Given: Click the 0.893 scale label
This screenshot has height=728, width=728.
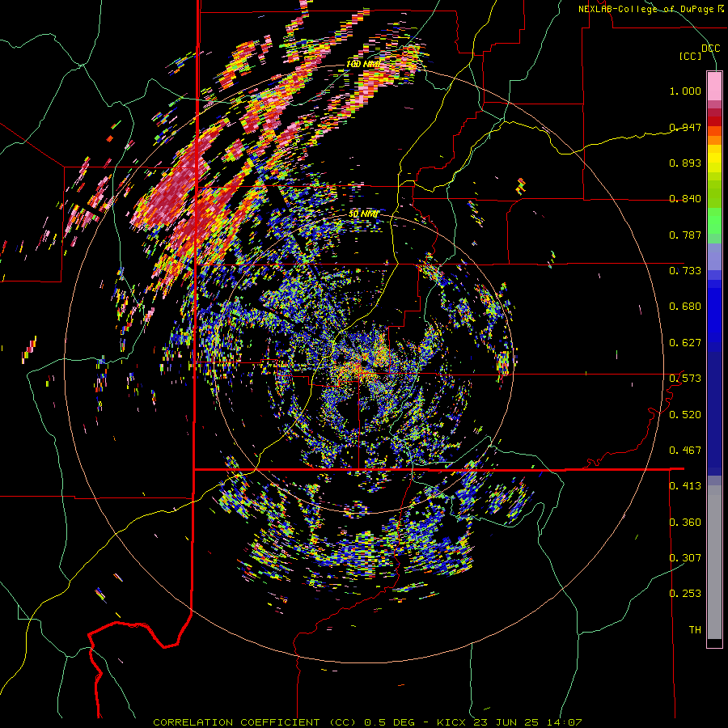Looking at the screenshot, I should 685,163.
